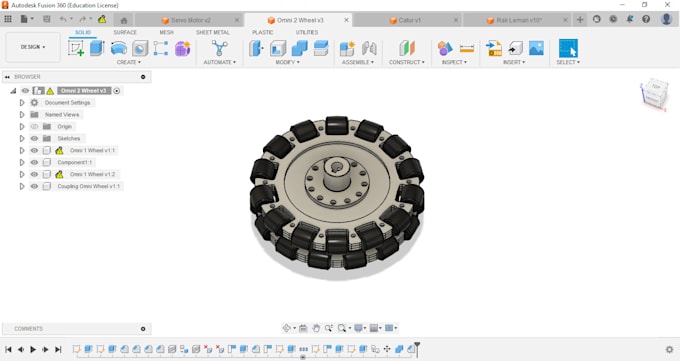This screenshot has height=361, width=680.
Task: Play the timeline
Action: [33, 349]
